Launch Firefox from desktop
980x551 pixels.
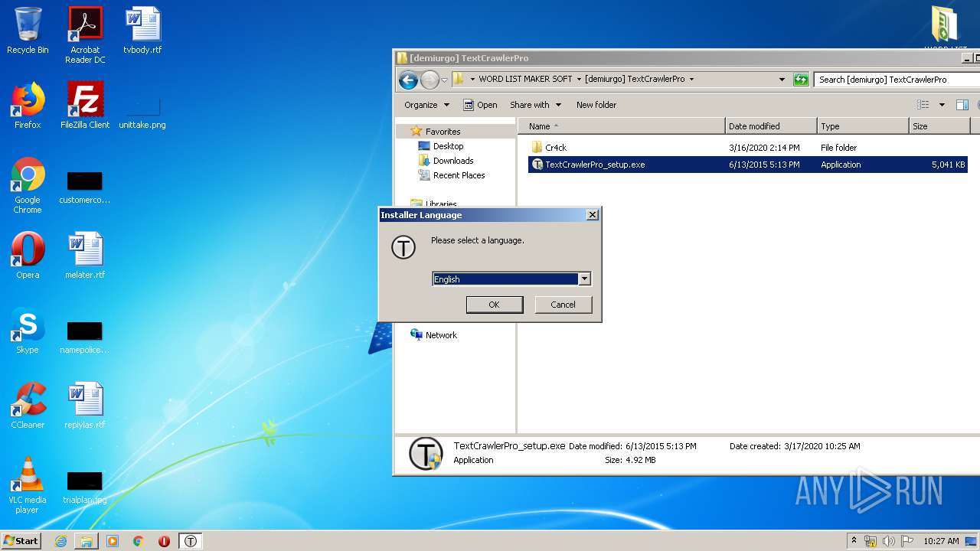coord(28,106)
